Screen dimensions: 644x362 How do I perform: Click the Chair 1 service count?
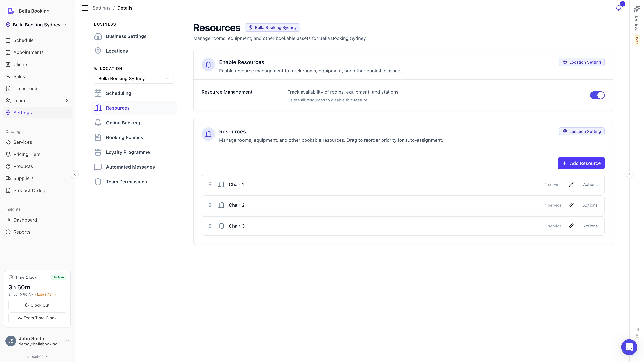[553, 184]
